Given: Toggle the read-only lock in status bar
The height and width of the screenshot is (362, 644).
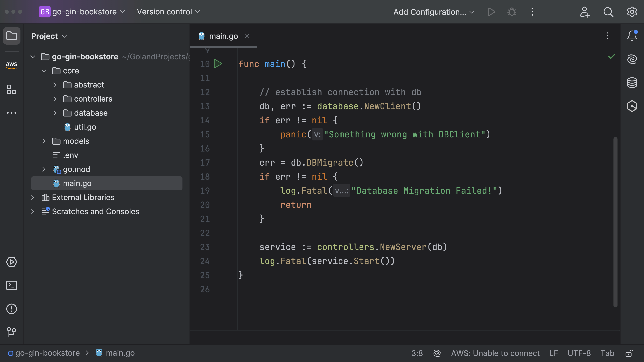Looking at the screenshot, I should [x=629, y=353].
